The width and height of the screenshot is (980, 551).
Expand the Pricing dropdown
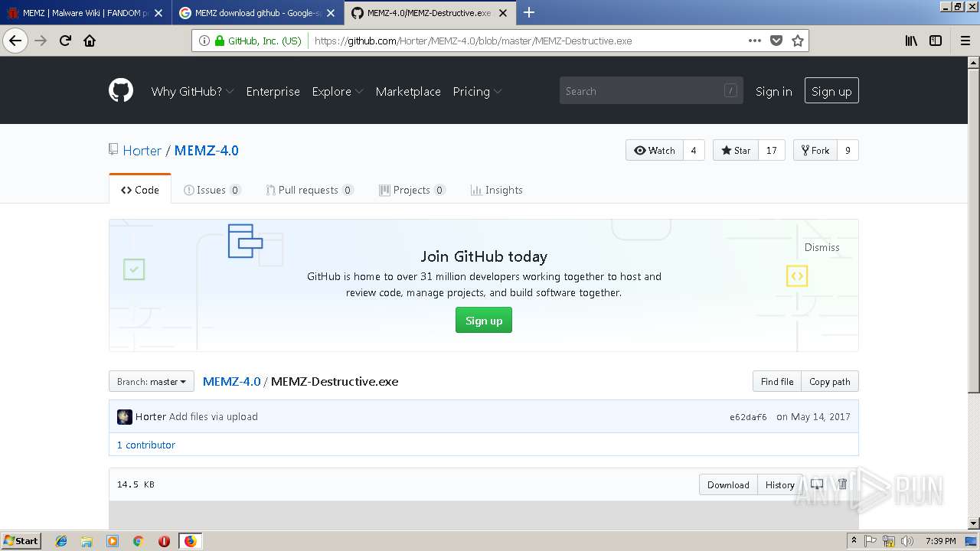(x=477, y=91)
